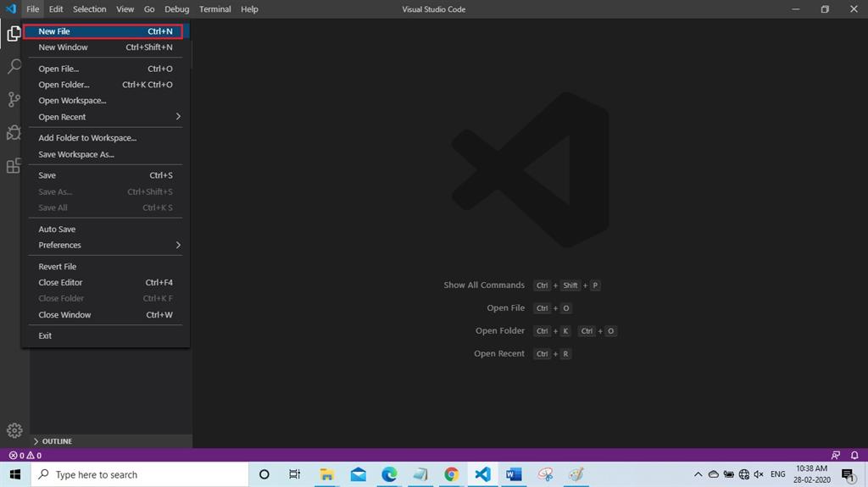
Task: Open the View menu
Action: pos(125,8)
